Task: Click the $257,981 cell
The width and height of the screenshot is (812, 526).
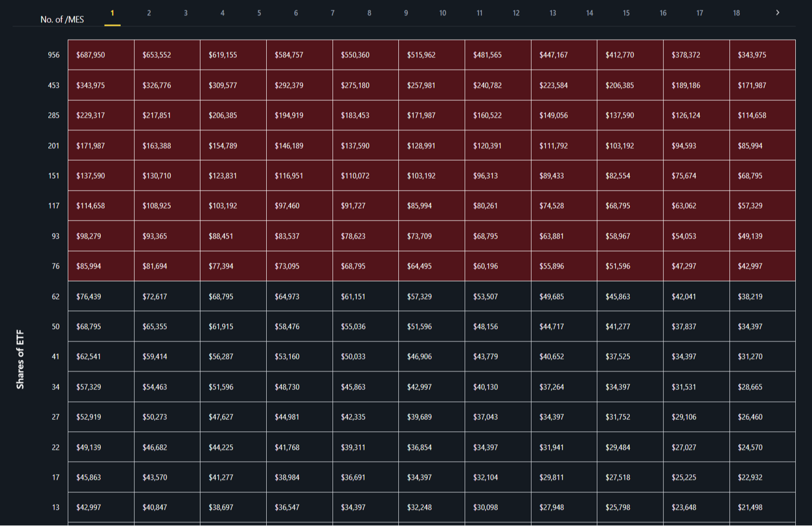Action: pyautogui.click(x=431, y=85)
